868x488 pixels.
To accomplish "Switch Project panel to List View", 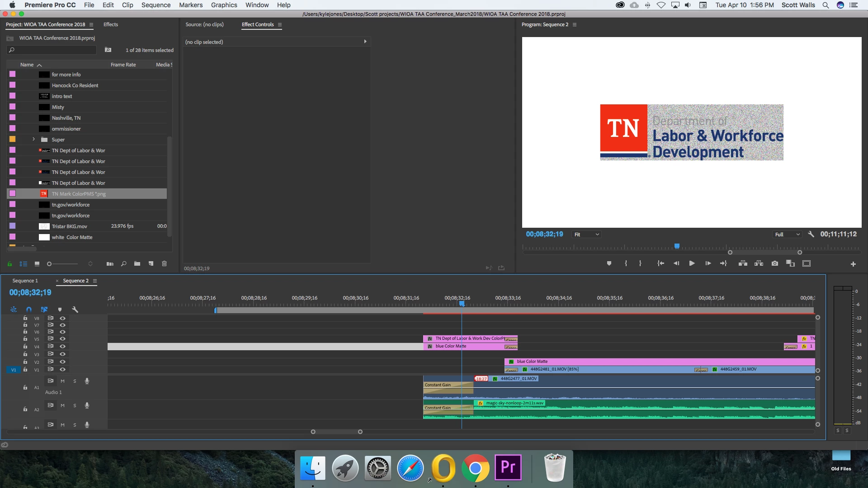I will click(24, 264).
